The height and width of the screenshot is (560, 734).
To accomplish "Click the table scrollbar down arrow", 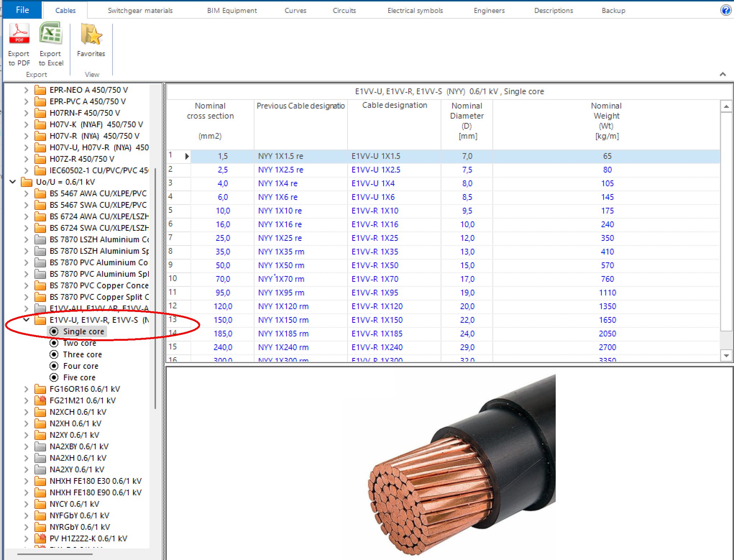I will point(726,355).
